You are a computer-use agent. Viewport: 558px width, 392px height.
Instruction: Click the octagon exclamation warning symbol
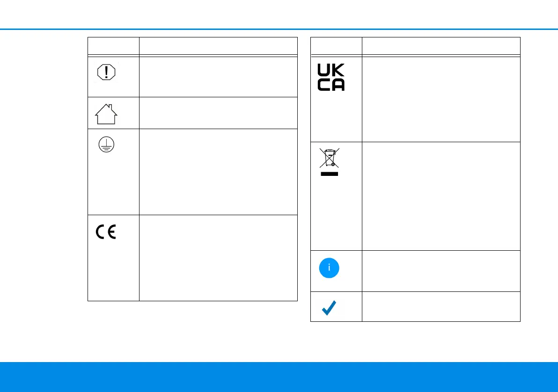(x=106, y=72)
